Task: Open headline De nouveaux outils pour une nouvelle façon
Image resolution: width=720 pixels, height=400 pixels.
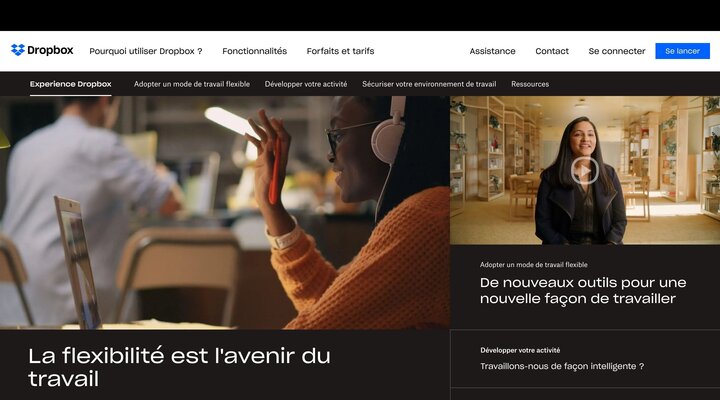Action: (583, 290)
